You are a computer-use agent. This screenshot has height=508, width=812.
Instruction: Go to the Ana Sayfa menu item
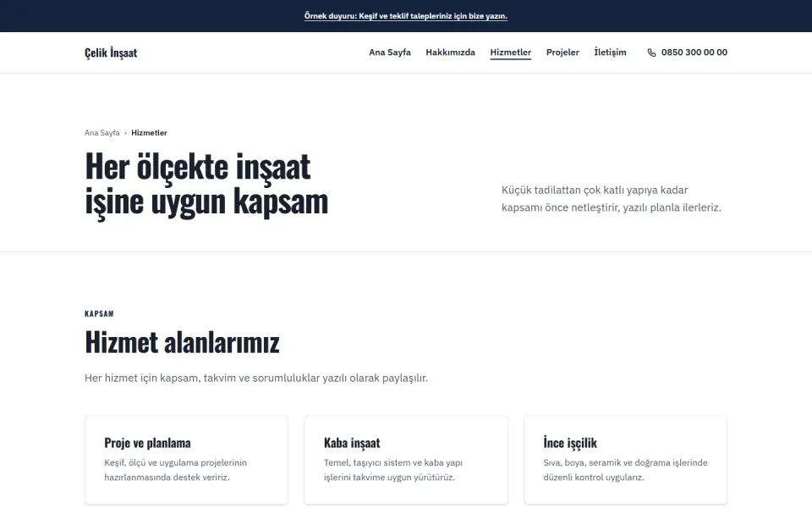click(x=389, y=52)
